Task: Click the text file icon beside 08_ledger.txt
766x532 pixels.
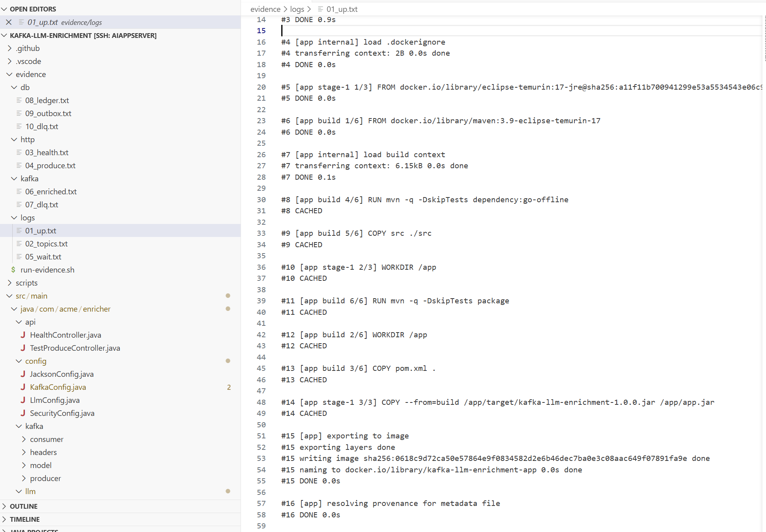Action: 19,100
